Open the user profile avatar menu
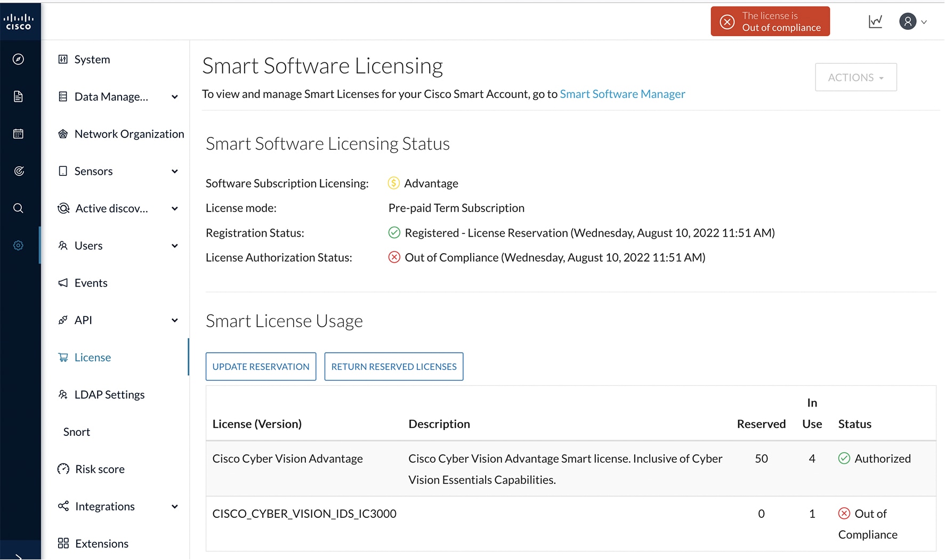The height and width of the screenshot is (560, 945). [x=912, y=21]
